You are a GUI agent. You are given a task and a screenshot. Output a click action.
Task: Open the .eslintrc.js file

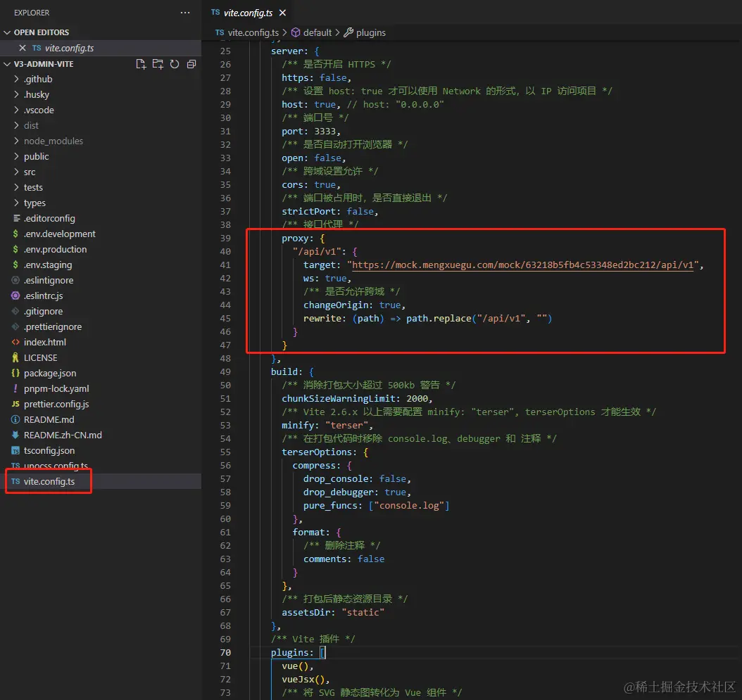tap(43, 295)
